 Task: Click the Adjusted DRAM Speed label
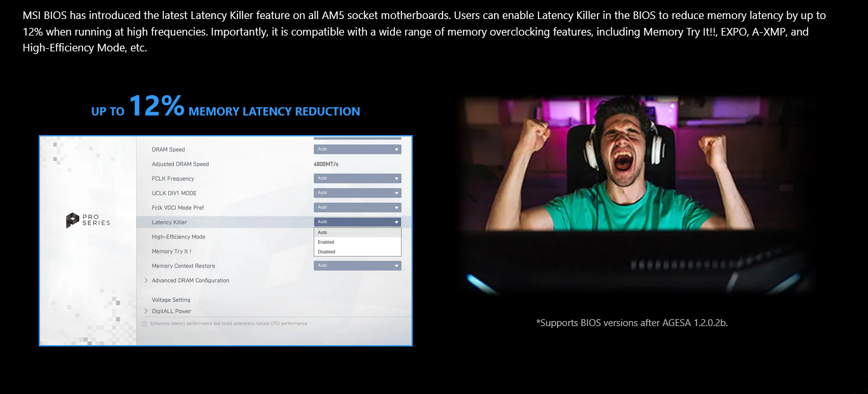(x=180, y=164)
